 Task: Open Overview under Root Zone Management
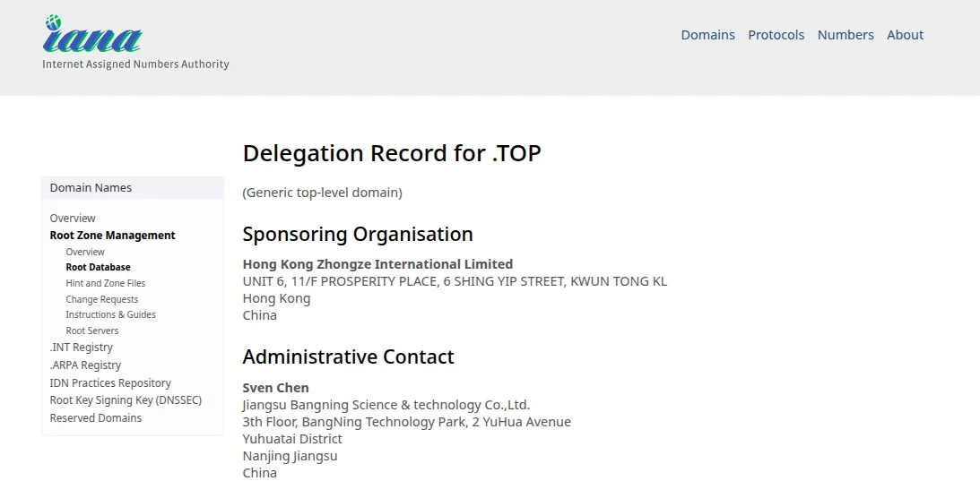[x=85, y=252]
